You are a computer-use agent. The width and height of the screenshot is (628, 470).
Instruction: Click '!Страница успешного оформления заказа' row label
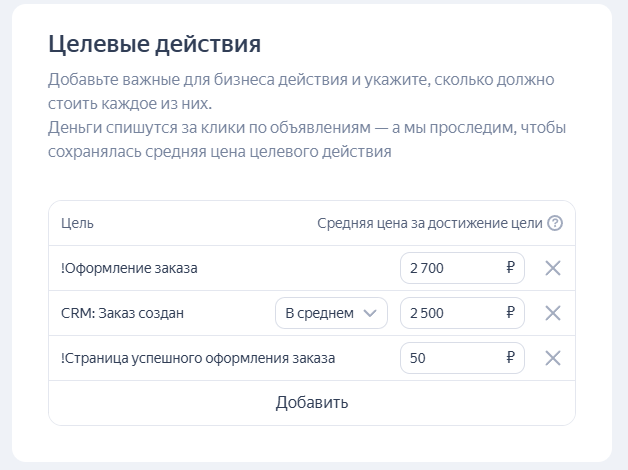198,358
